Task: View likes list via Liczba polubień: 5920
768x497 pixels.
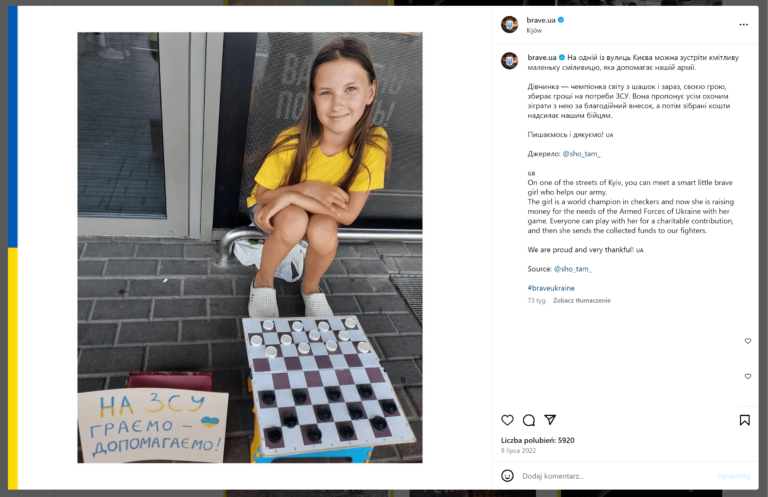Action: tap(537, 440)
